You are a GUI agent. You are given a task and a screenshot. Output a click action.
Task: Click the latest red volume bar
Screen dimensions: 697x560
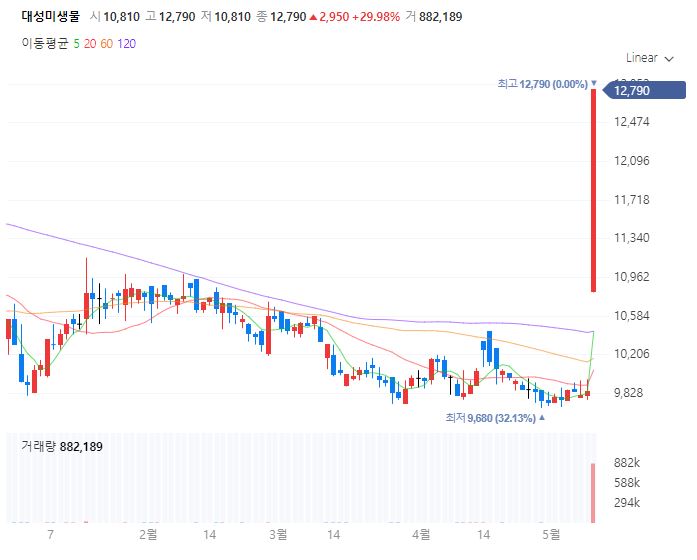tap(593, 493)
